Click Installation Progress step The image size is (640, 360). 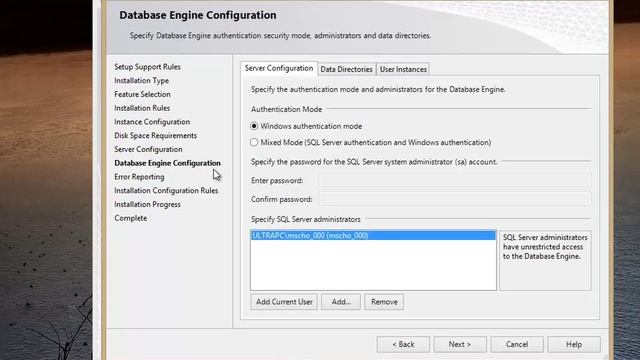pos(147,204)
